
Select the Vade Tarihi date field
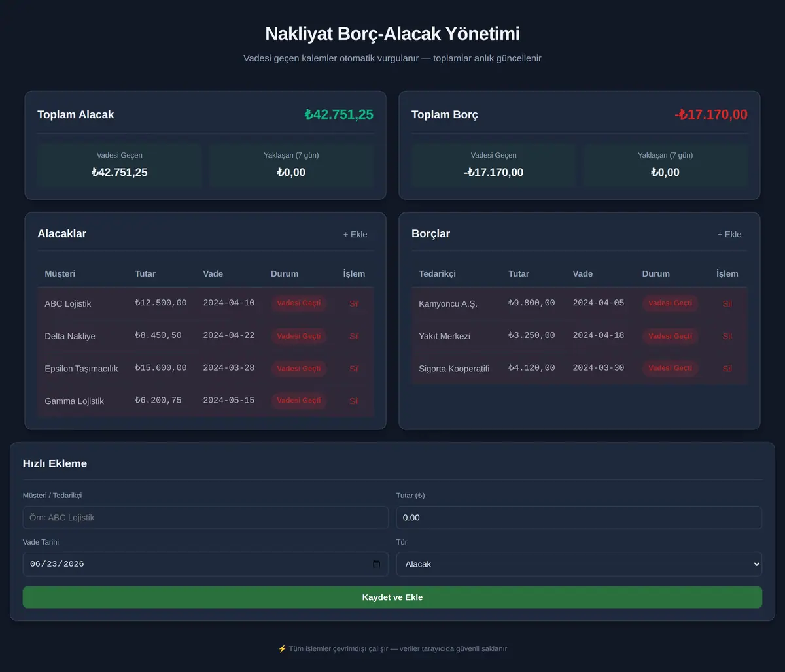tap(205, 564)
